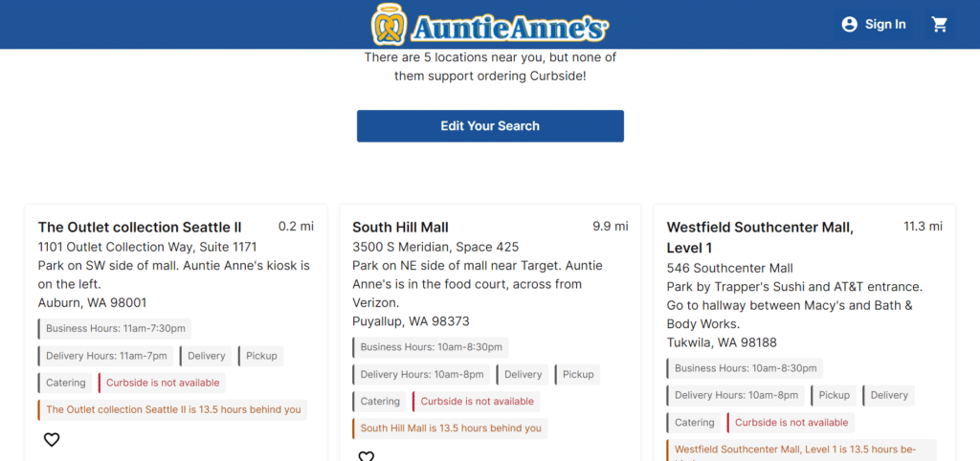Screen dimensions: 980x461
Task: Click Business Hours: 11am-7:30pm tag
Action: pos(115,329)
